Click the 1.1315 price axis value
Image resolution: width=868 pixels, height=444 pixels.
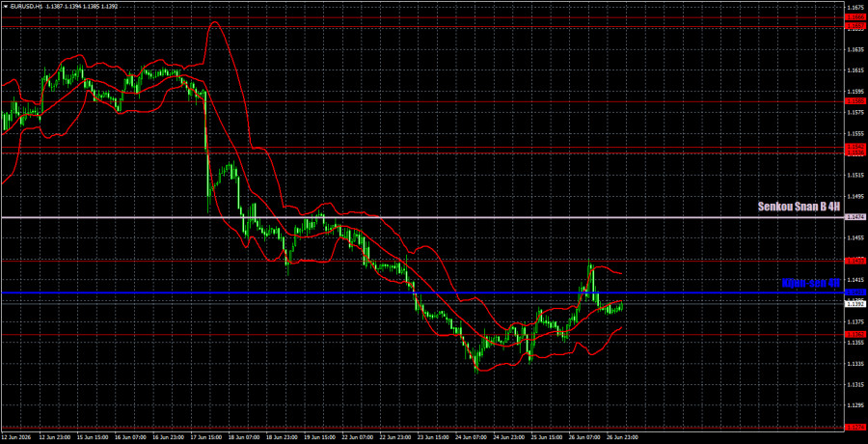pos(854,385)
